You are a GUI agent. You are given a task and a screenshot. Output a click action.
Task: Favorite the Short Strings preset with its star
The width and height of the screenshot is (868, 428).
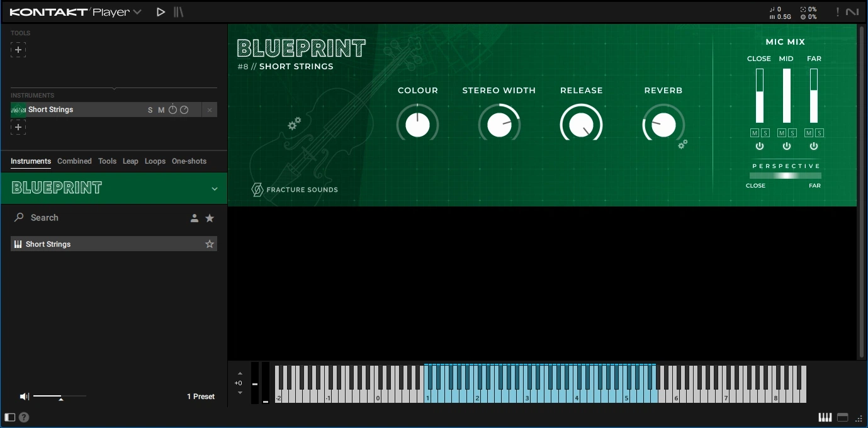[210, 244]
